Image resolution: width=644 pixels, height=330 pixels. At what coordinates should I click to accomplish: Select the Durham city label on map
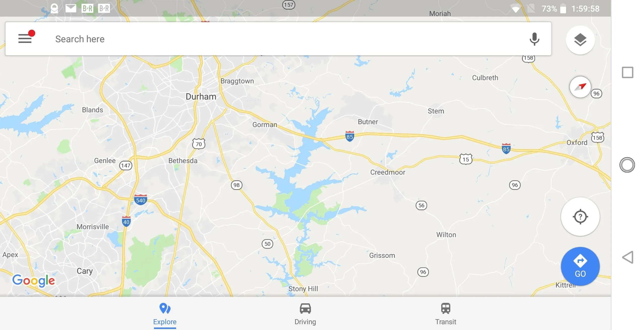coord(201,97)
